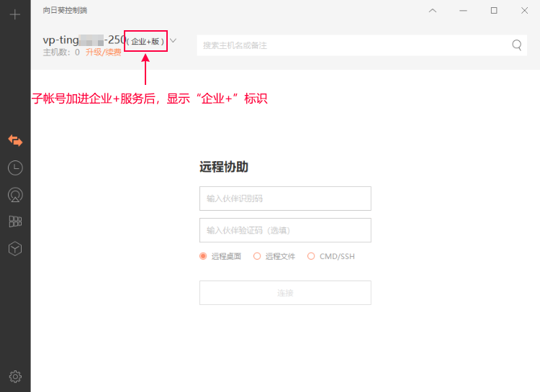Open the clock history icon
The width and height of the screenshot is (540, 392).
pyautogui.click(x=15, y=168)
